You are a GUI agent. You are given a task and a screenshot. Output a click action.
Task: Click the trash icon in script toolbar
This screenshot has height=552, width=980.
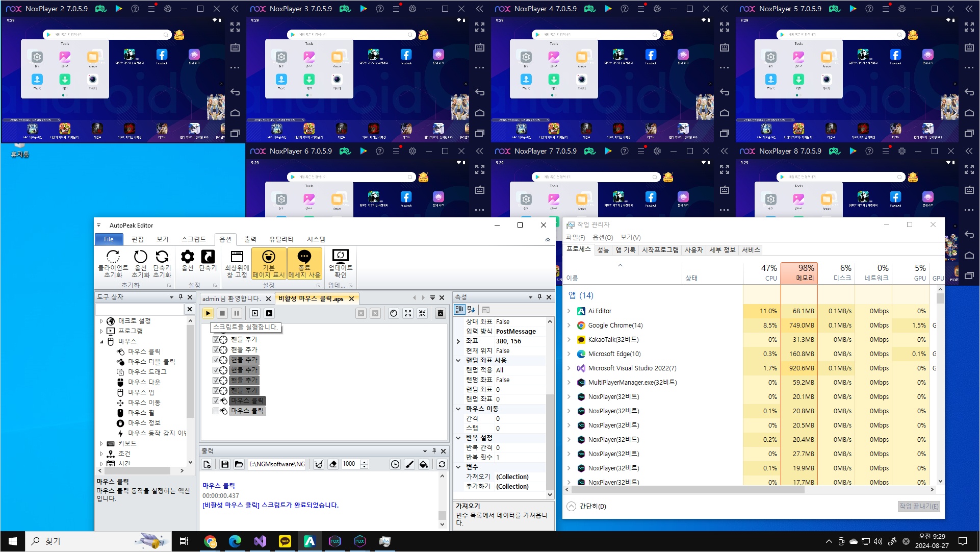click(441, 313)
